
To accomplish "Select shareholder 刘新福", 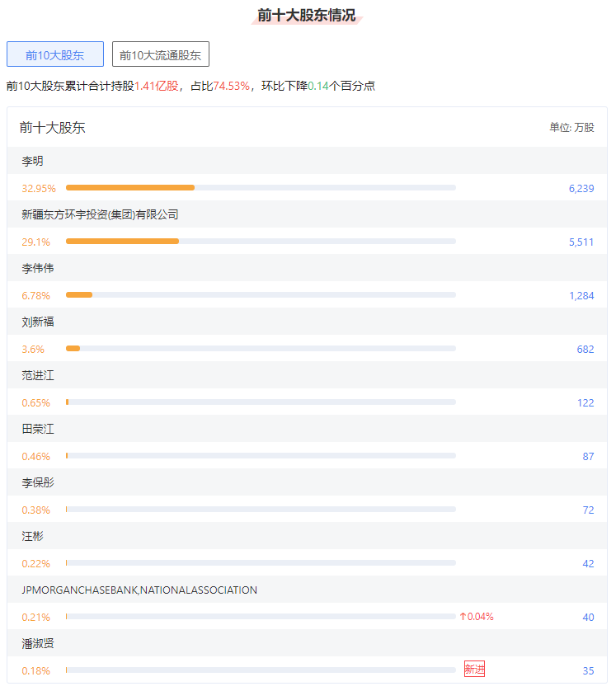I will click(x=38, y=322).
